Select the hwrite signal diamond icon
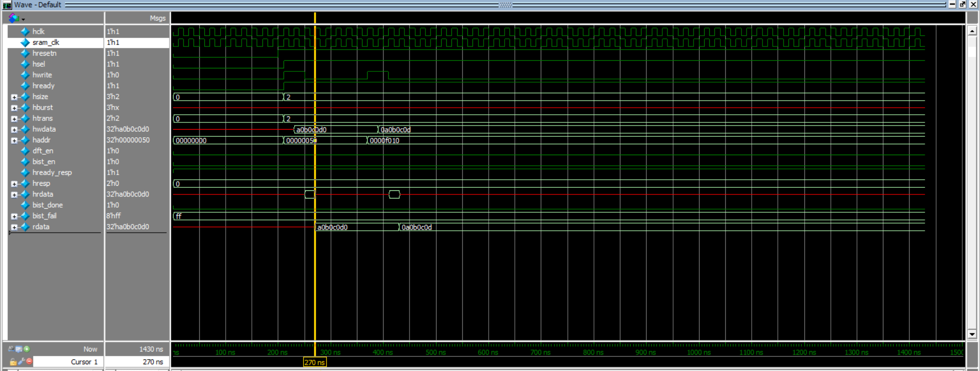Viewport: 980px width, 371px height. 25,75
